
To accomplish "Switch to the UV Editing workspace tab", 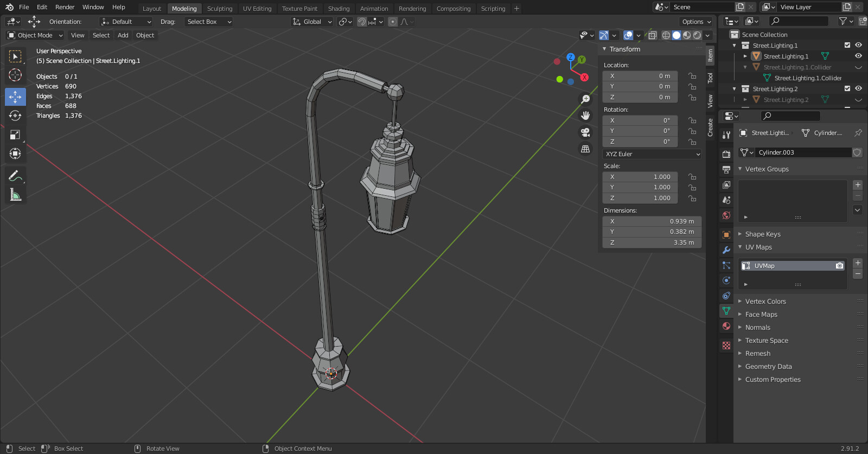I will (x=257, y=9).
